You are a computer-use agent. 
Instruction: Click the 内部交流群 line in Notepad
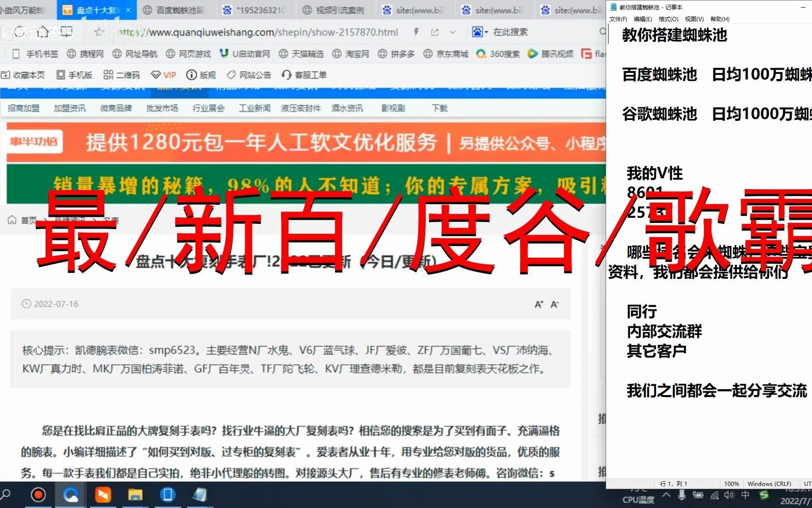664,331
